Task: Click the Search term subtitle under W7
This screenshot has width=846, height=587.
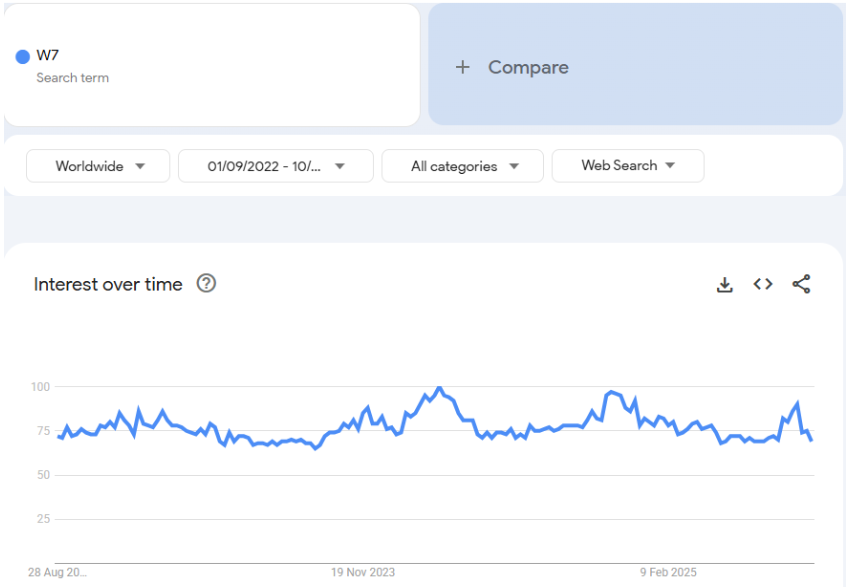Action: (73, 78)
